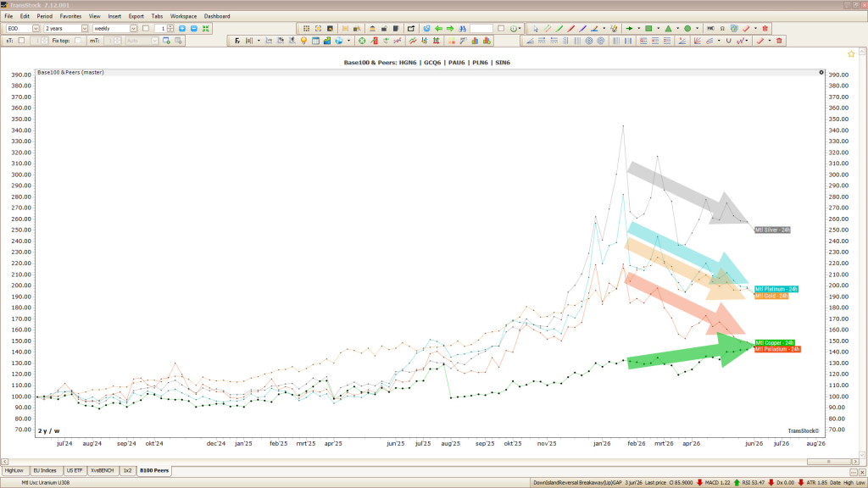Screen dimensions: 868x488
Task: Click the red trash bin in top toolbar
Action: coord(765,28)
